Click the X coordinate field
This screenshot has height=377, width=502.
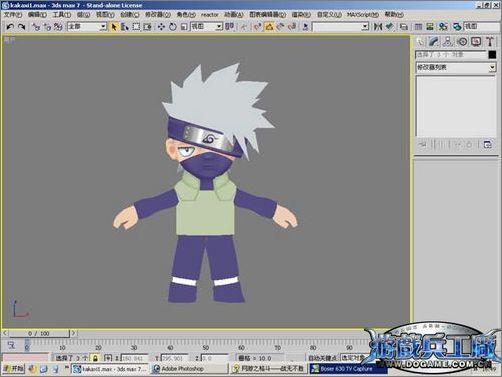pyautogui.click(x=134, y=358)
